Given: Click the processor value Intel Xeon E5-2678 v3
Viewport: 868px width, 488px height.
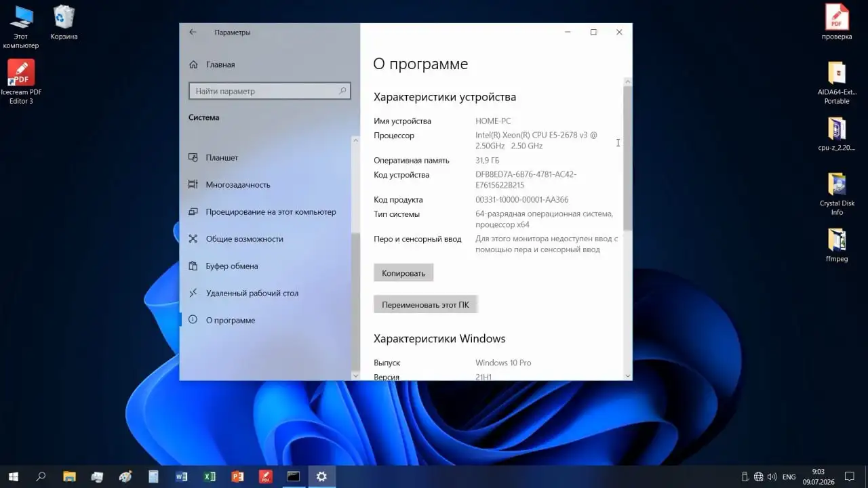Looking at the screenshot, I should click(x=536, y=140).
